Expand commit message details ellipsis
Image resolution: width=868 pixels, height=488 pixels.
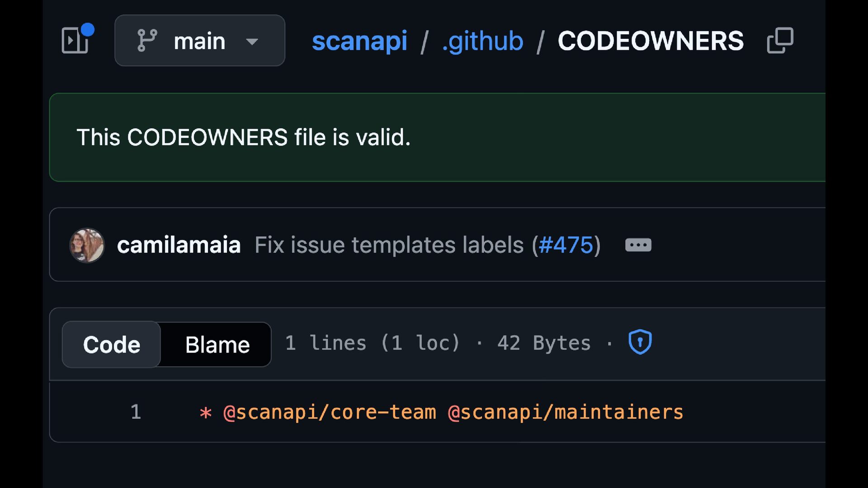[638, 245]
